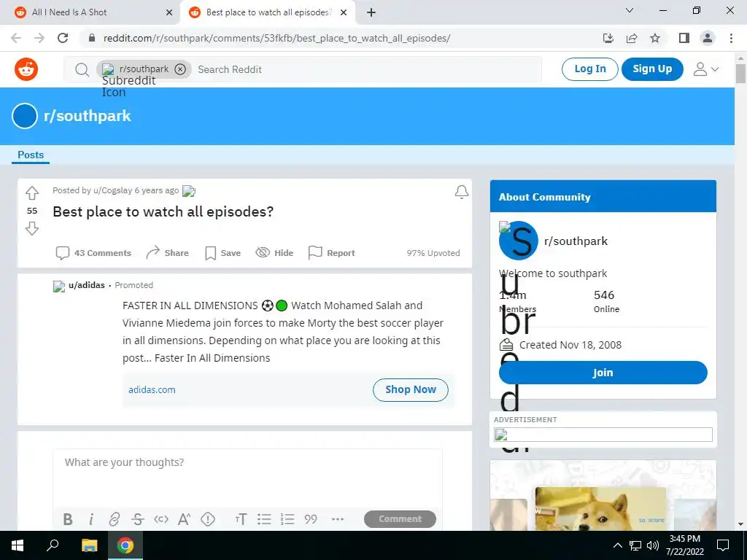Viewport: 747px width, 560px height.
Task: Click the Doge image thumbnail
Action: pyautogui.click(x=601, y=508)
